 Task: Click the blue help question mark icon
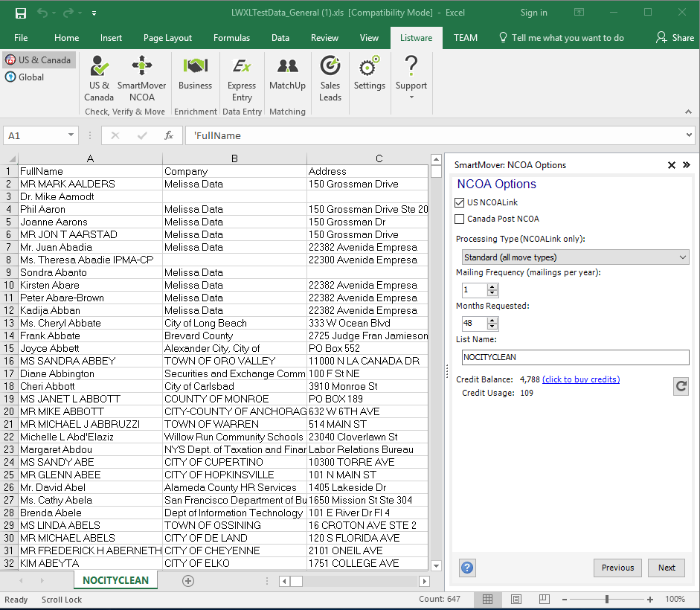467,568
